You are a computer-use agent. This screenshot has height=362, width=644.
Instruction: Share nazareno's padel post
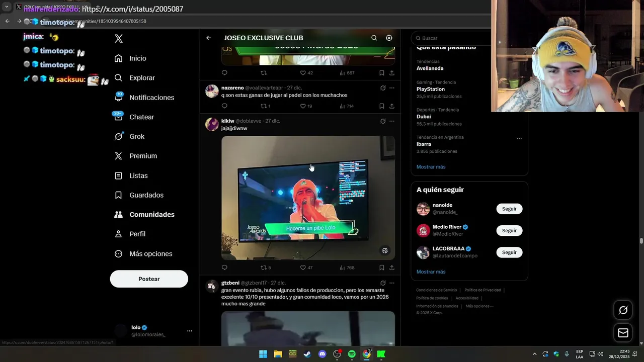[392, 106]
